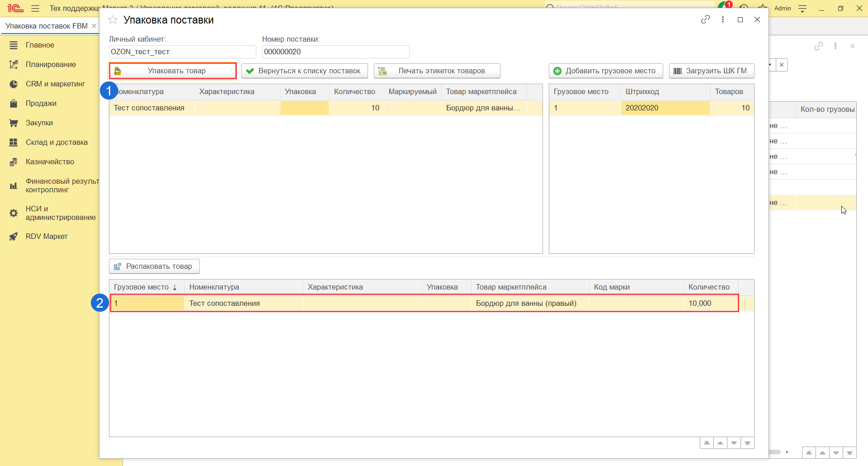The image size is (868, 466).
Task: Open the notifications bell with red badge
Action: [x=723, y=6]
